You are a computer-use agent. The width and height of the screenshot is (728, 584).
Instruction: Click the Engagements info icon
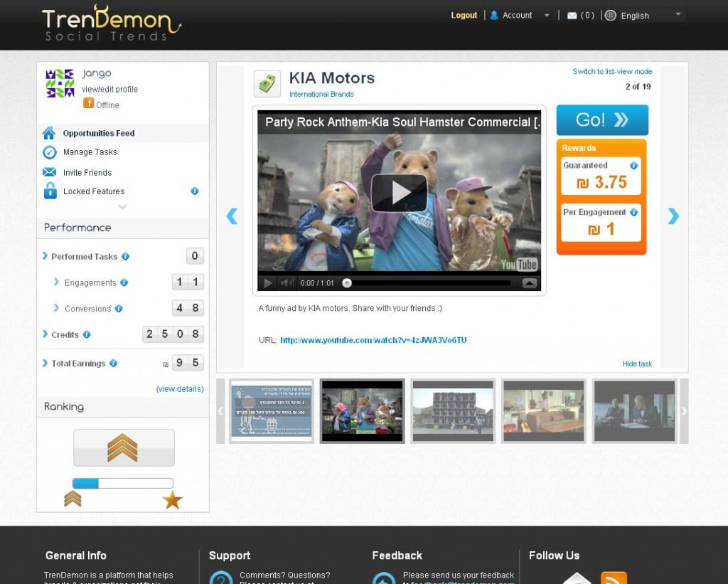click(124, 282)
